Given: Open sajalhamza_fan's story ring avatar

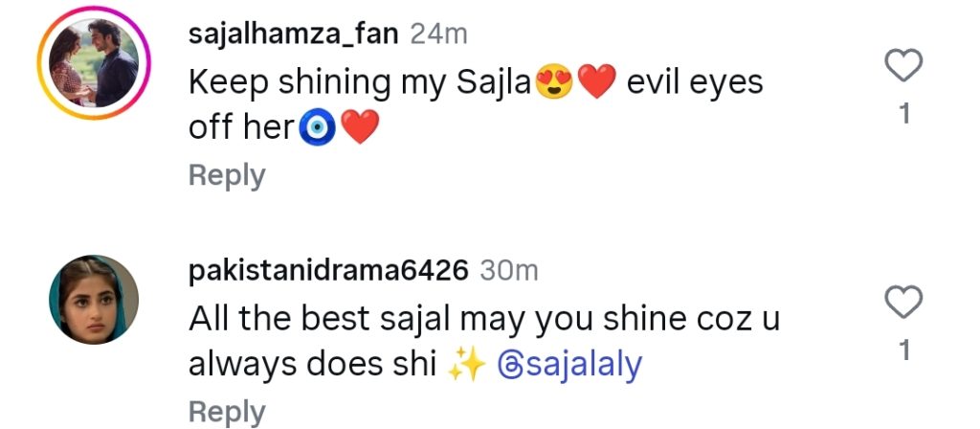Looking at the screenshot, I should point(94,63).
